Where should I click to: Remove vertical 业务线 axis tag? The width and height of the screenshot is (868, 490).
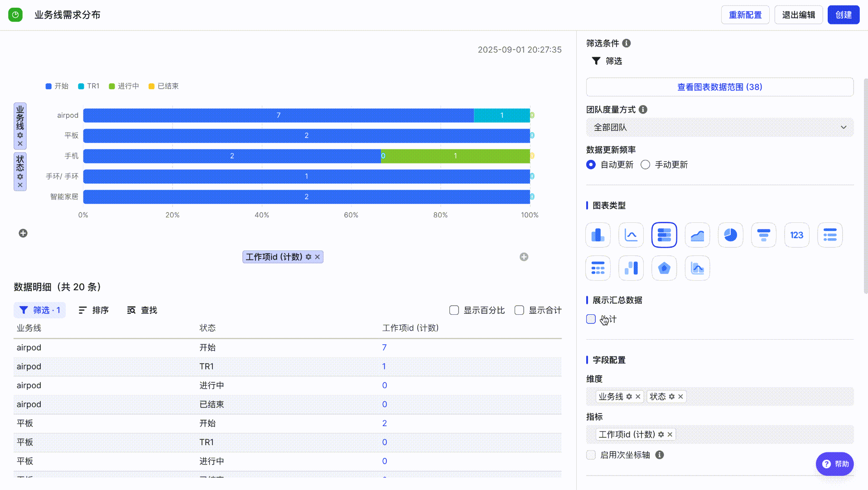20,144
